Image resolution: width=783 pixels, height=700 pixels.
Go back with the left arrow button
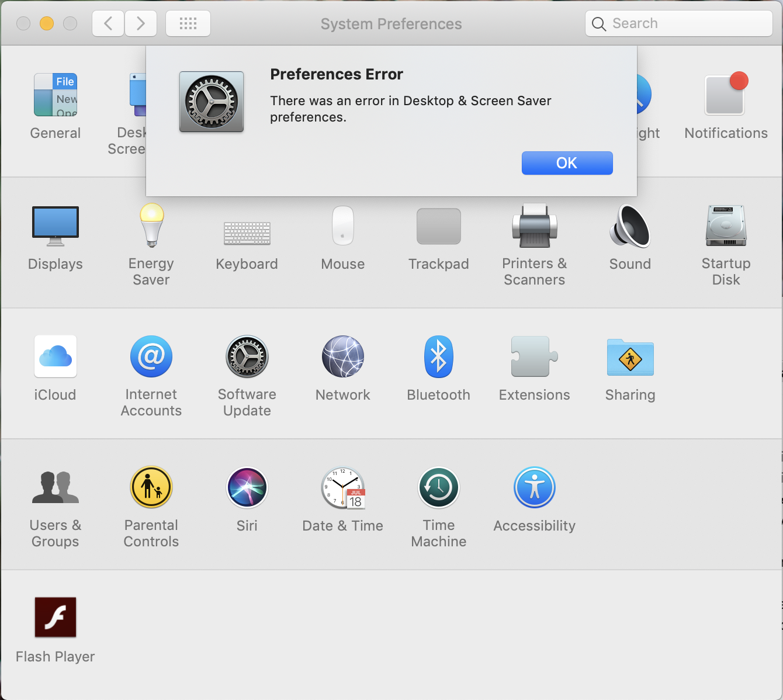[x=108, y=23]
